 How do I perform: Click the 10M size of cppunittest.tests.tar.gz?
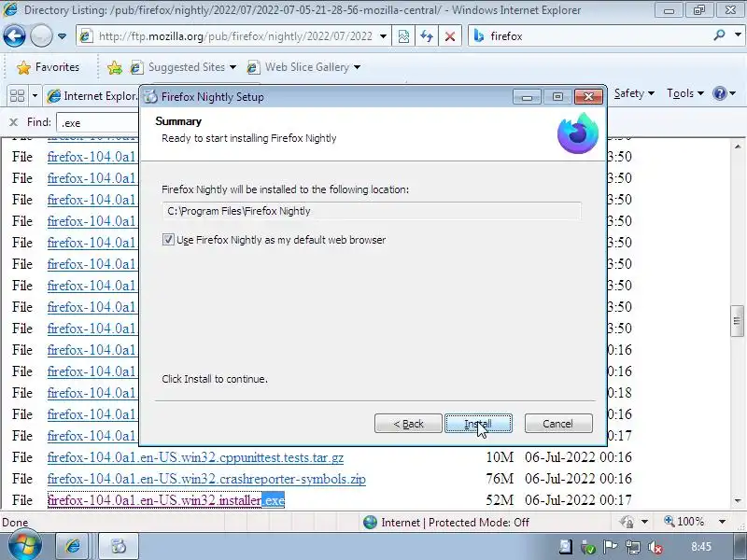pos(500,457)
